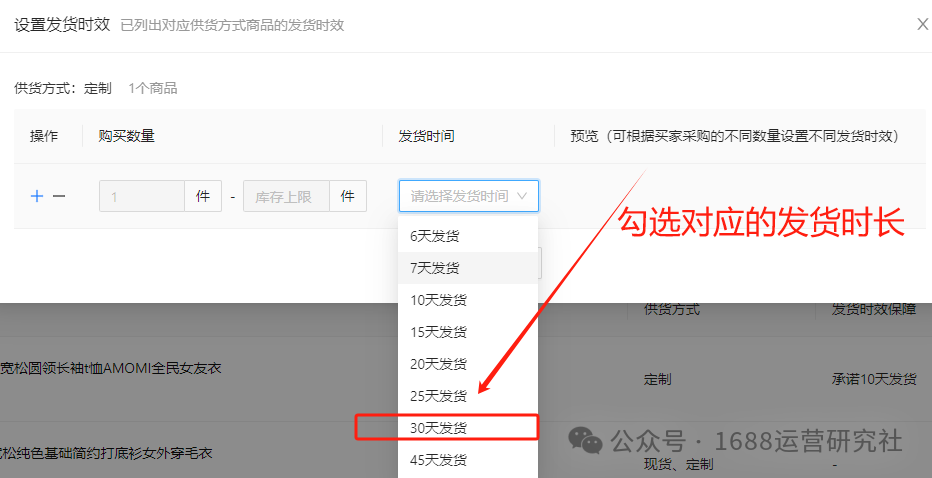Image resolution: width=932 pixels, height=478 pixels.
Task: Click 现货、定制 cell in background table
Action: coord(678,464)
